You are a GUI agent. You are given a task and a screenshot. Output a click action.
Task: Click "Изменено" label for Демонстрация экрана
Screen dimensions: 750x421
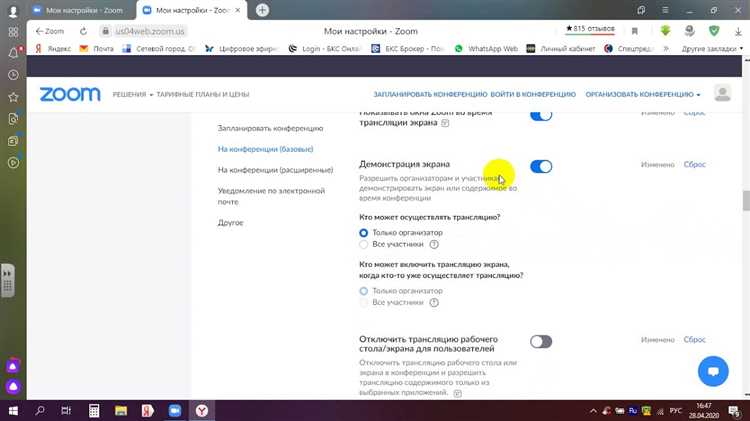658,165
